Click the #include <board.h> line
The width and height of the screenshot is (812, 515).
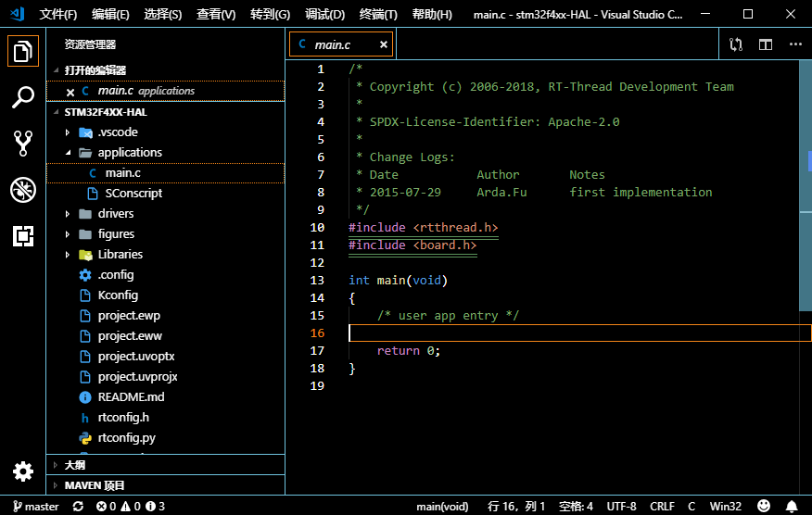pyautogui.click(x=412, y=245)
